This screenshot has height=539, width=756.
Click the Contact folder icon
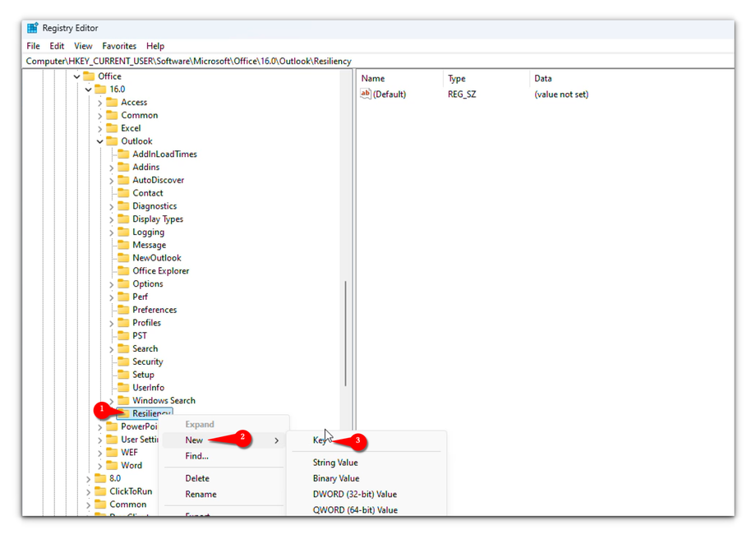point(123,193)
